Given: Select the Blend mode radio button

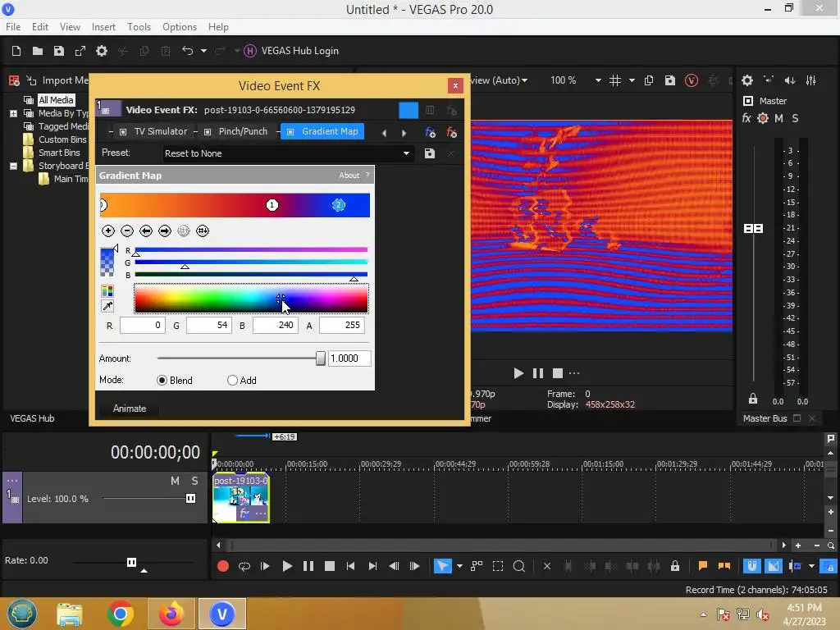Looking at the screenshot, I should tap(162, 381).
